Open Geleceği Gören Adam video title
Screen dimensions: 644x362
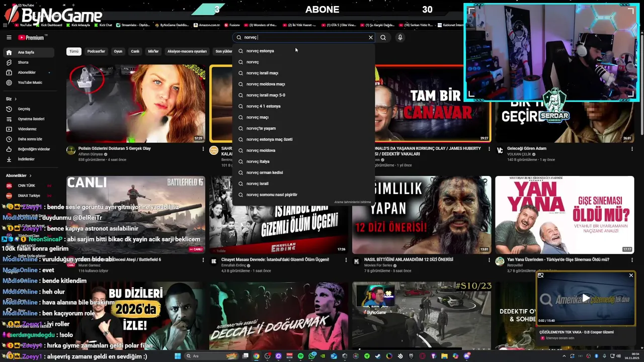point(527,148)
